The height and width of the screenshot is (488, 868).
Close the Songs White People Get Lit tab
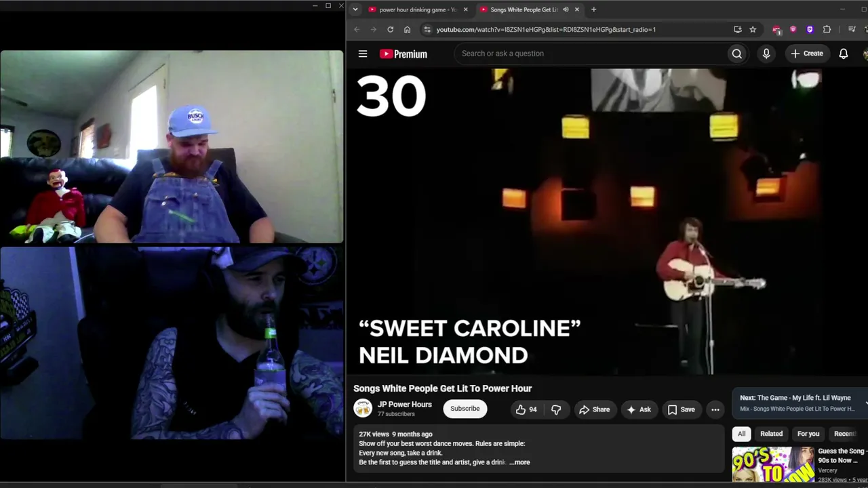(x=577, y=9)
